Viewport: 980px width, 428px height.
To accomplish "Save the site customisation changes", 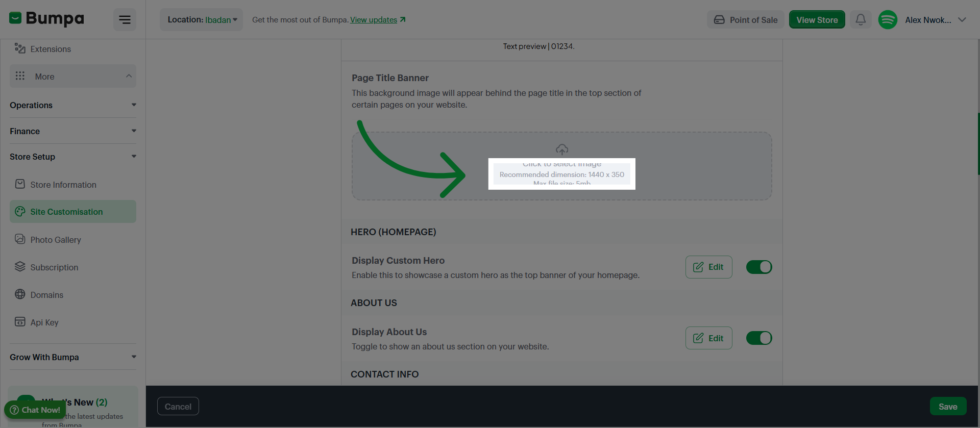I will point(948,406).
